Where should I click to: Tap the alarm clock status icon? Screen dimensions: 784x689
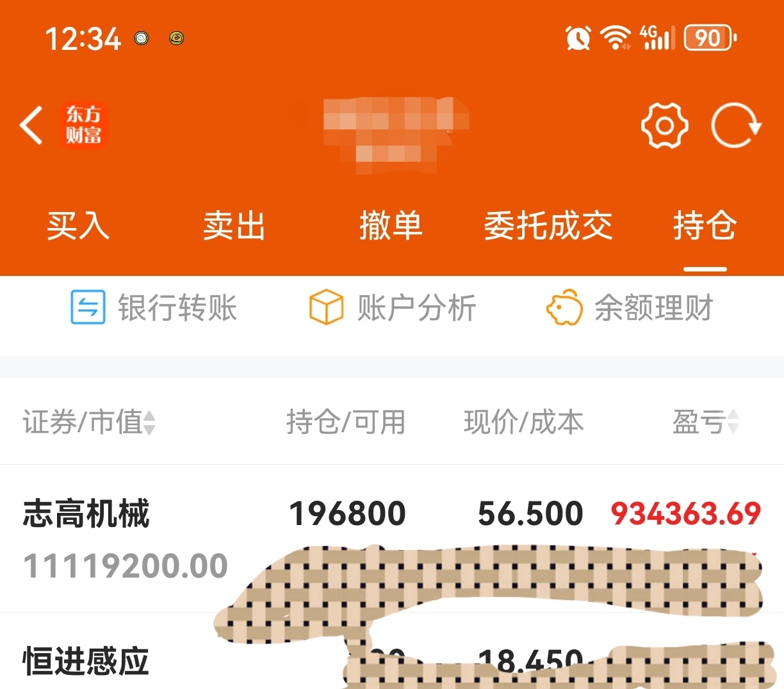[x=578, y=38]
